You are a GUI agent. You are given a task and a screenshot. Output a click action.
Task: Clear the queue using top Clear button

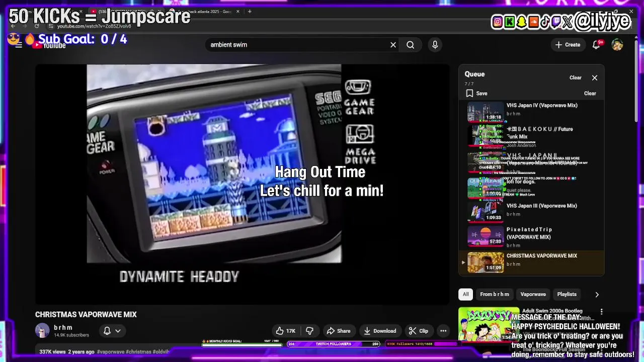tap(576, 78)
